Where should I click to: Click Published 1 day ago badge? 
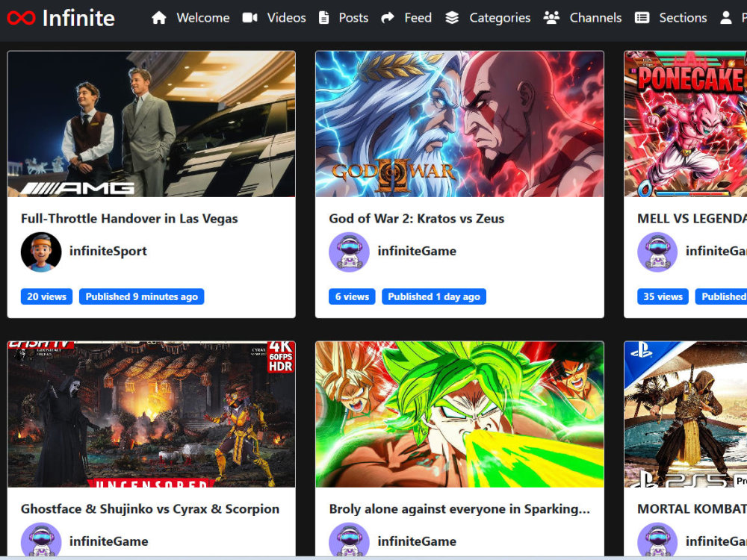(434, 296)
